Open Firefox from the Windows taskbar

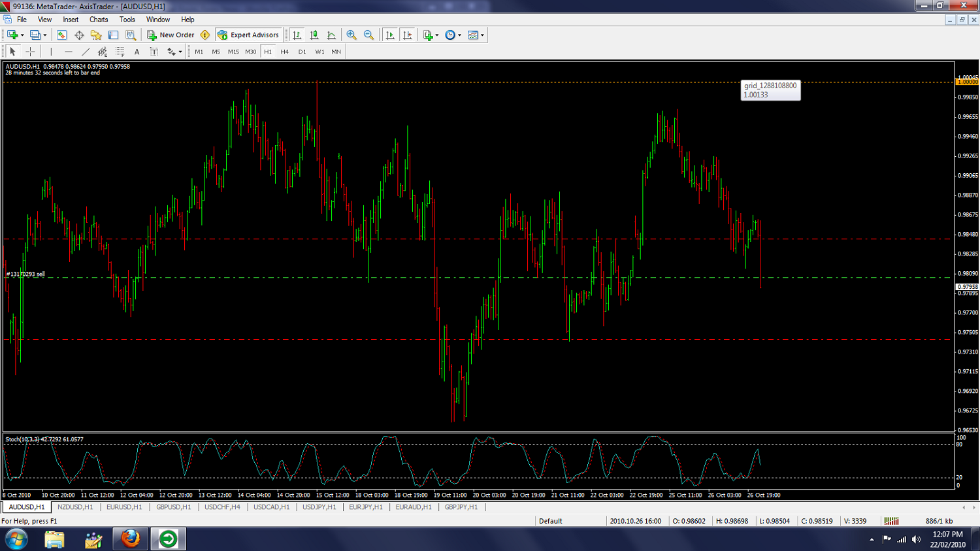tap(131, 539)
